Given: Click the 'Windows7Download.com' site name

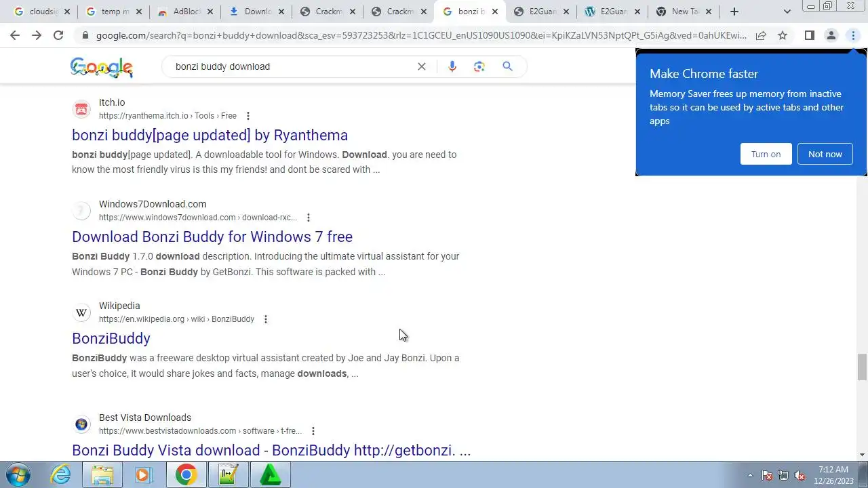Looking at the screenshot, I should [153, 204].
